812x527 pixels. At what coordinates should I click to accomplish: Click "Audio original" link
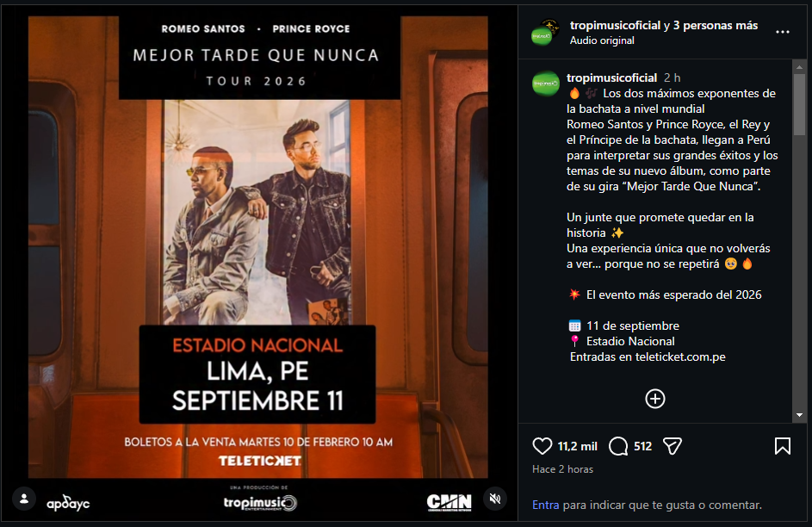click(x=602, y=40)
